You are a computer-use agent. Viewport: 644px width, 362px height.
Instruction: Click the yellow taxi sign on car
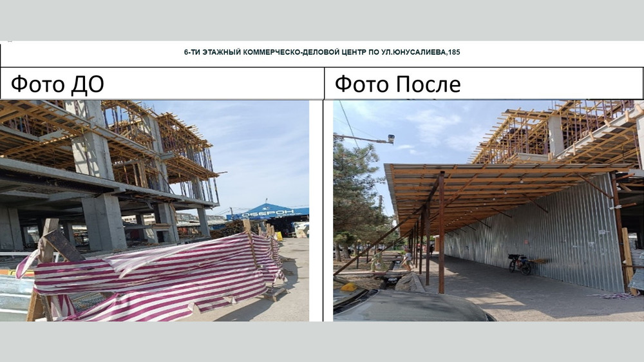(x=348, y=287)
